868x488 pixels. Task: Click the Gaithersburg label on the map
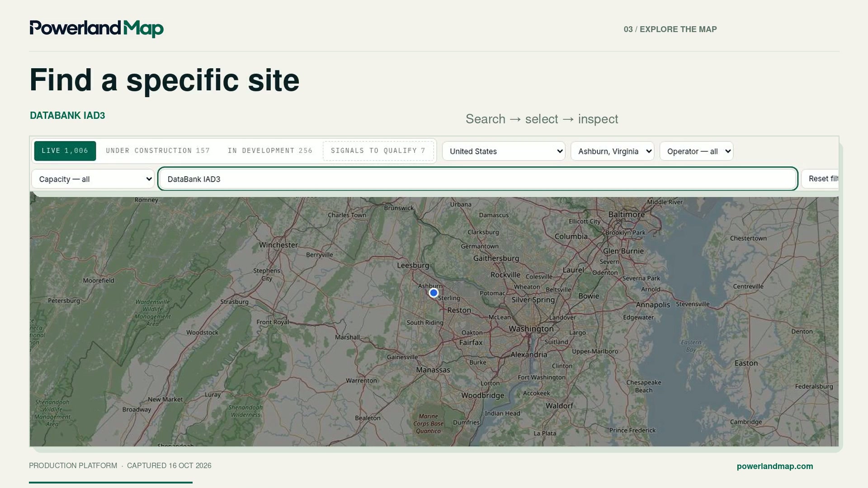coord(496,258)
